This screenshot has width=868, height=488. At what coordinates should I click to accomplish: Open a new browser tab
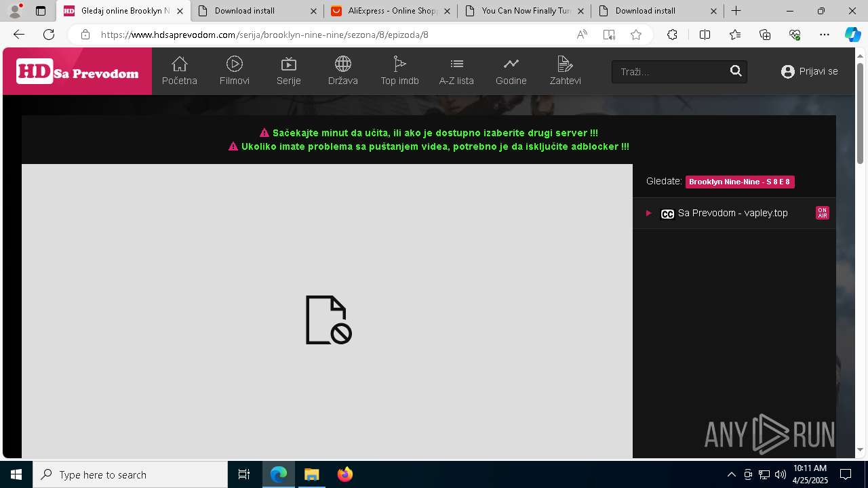point(736,11)
